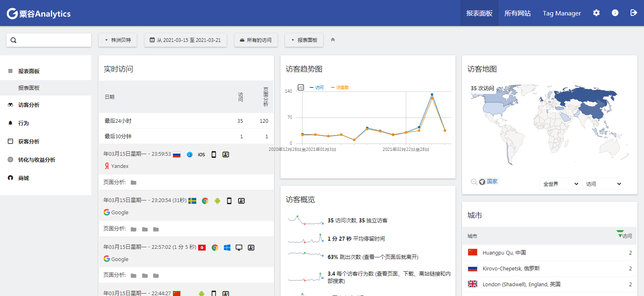Click the magnifier icon in search box
The height and width of the screenshot is (296, 644).
(x=13, y=40)
